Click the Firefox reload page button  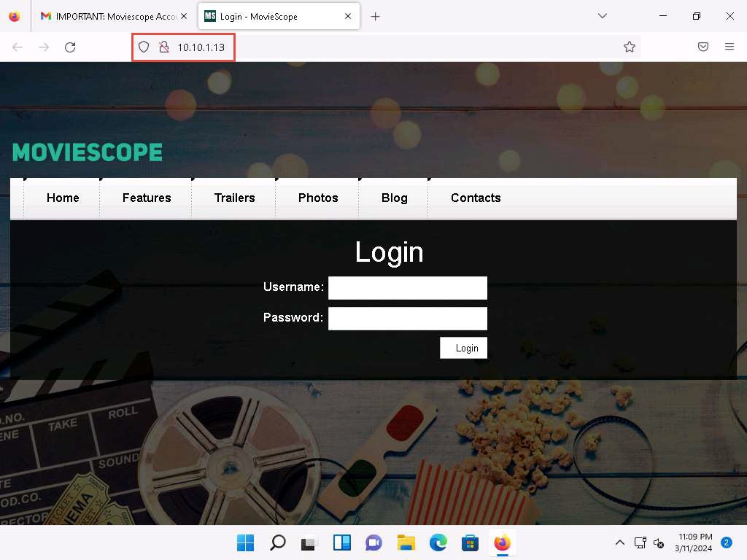70,47
